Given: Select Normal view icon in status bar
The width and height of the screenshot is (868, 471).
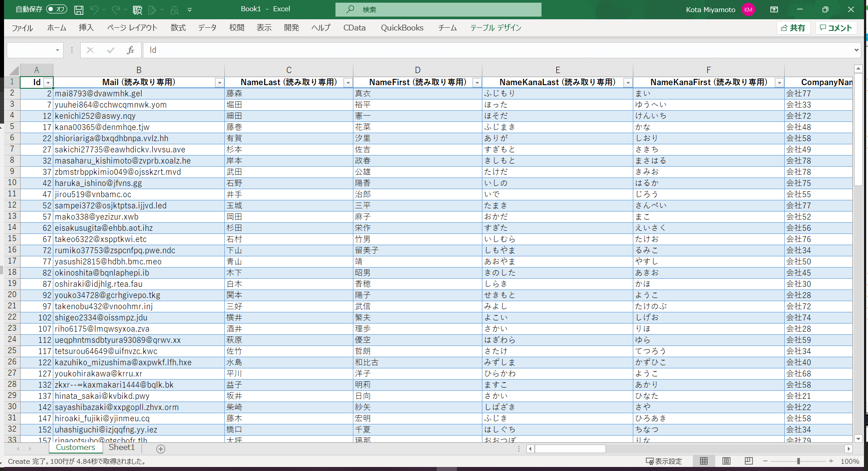Looking at the screenshot, I should point(704,461).
